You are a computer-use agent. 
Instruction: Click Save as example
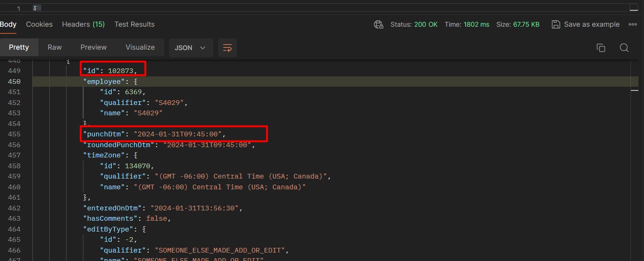coord(592,24)
